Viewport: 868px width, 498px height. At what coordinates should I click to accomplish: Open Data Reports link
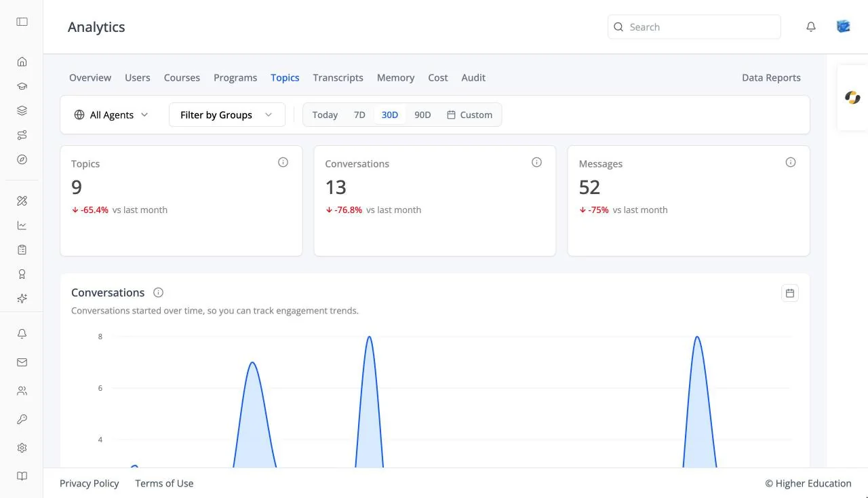pos(771,77)
